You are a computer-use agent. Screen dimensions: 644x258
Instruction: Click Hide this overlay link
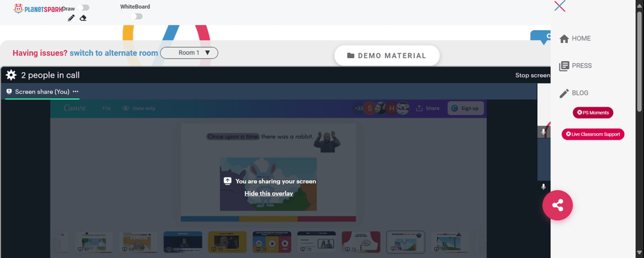point(269,193)
